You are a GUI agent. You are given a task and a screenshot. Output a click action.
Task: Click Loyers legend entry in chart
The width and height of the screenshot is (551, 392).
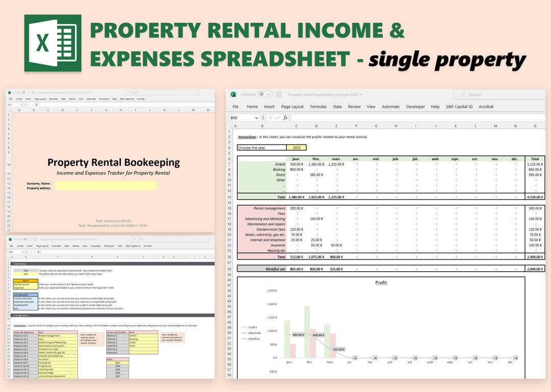tap(249, 327)
